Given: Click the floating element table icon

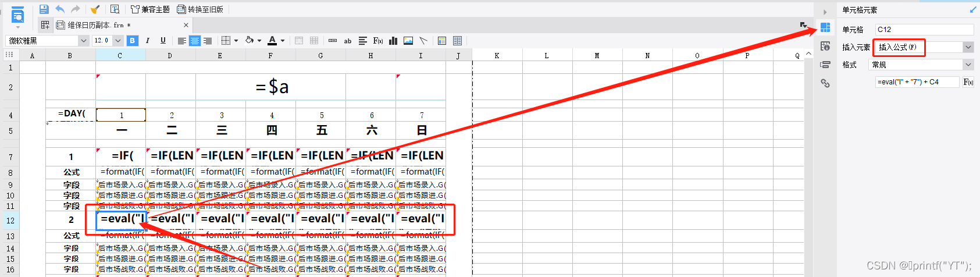Looking at the screenshot, I should click(x=458, y=41).
